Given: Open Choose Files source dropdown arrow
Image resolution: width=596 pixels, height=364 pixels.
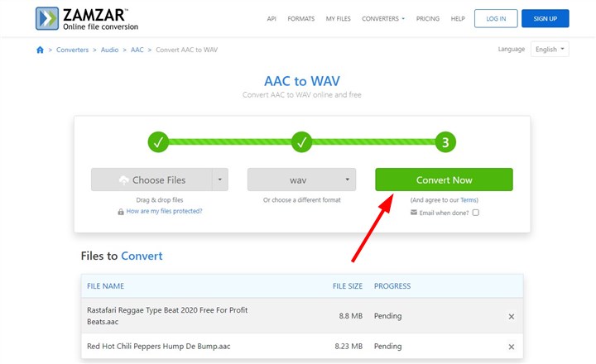Looking at the screenshot, I should click(x=219, y=180).
